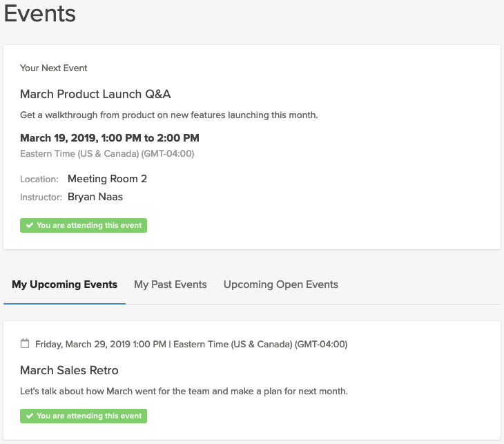504x444 pixels.
Task: Open the March Product Launch Q&A event title
Action: pyautogui.click(x=95, y=94)
